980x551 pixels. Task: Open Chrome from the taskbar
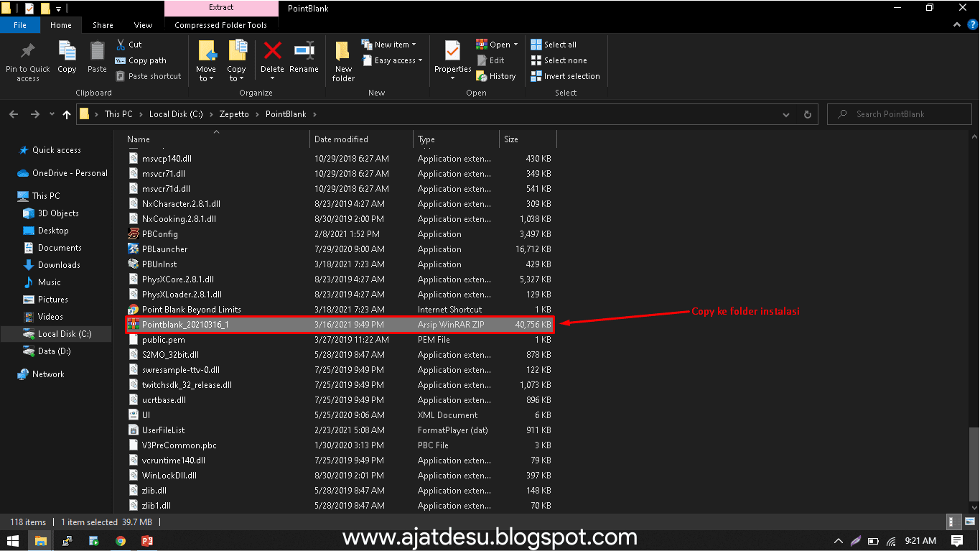pyautogui.click(x=121, y=540)
